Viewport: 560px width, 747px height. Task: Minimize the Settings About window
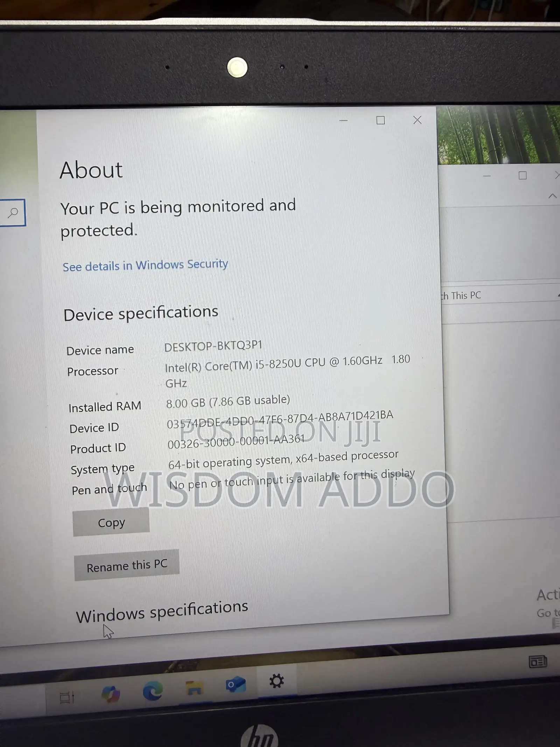coord(343,120)
